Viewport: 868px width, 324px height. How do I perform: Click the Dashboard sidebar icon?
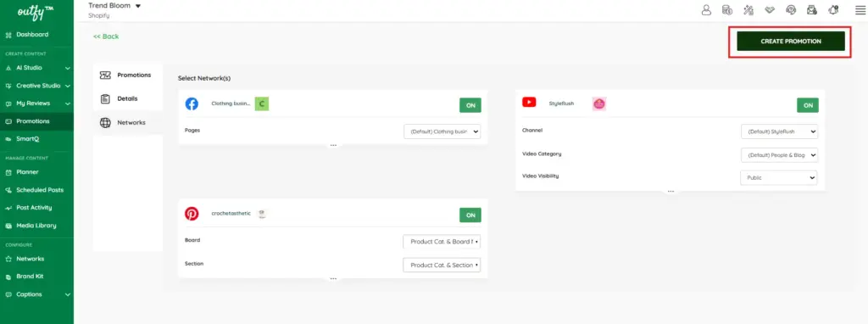8,35
